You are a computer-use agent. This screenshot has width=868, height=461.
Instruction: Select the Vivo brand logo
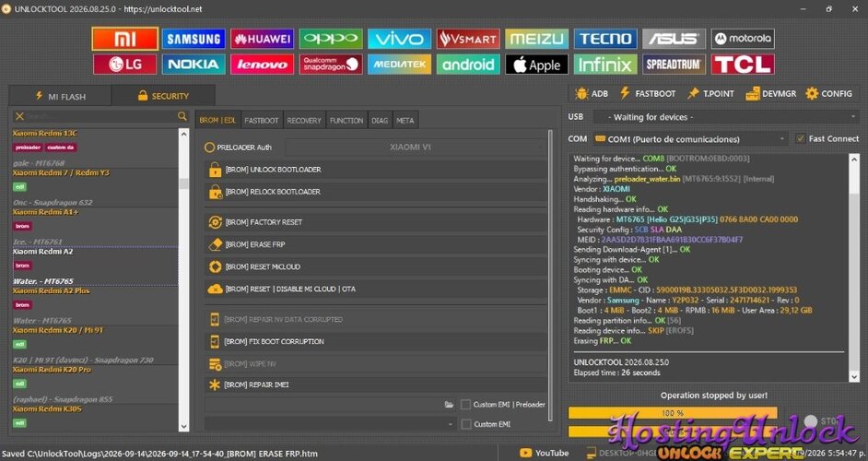pos(399,39)
